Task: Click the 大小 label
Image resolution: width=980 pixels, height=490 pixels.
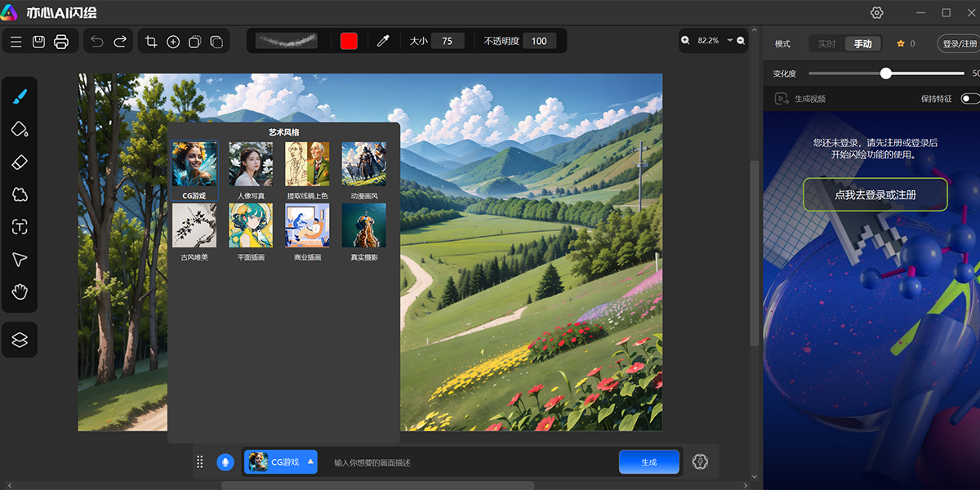Action: (x=418, y=41)
